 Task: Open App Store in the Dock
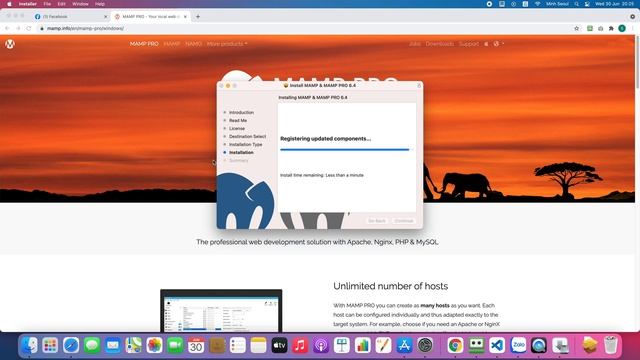click(x=404, y=345)
